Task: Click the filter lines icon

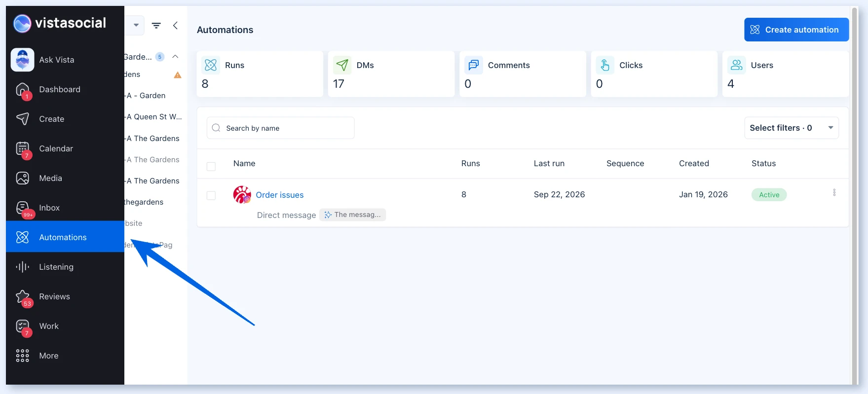Action: 156,26
